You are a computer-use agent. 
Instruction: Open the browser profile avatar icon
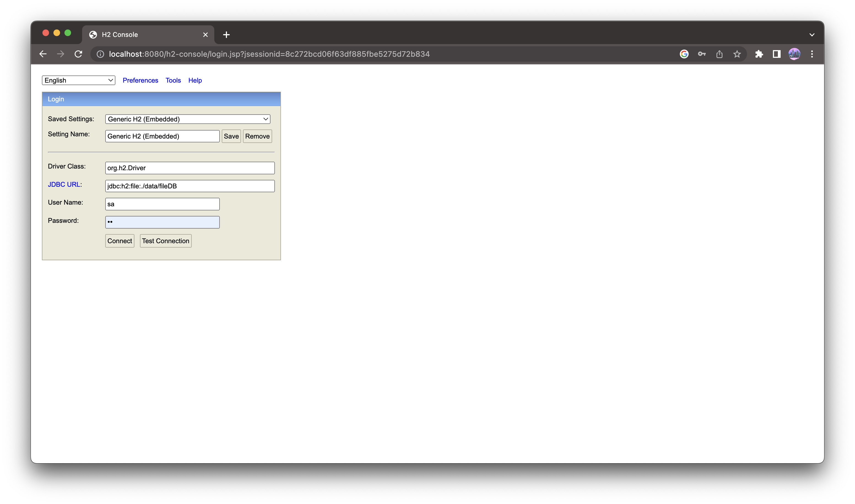(x=794, y=54)
